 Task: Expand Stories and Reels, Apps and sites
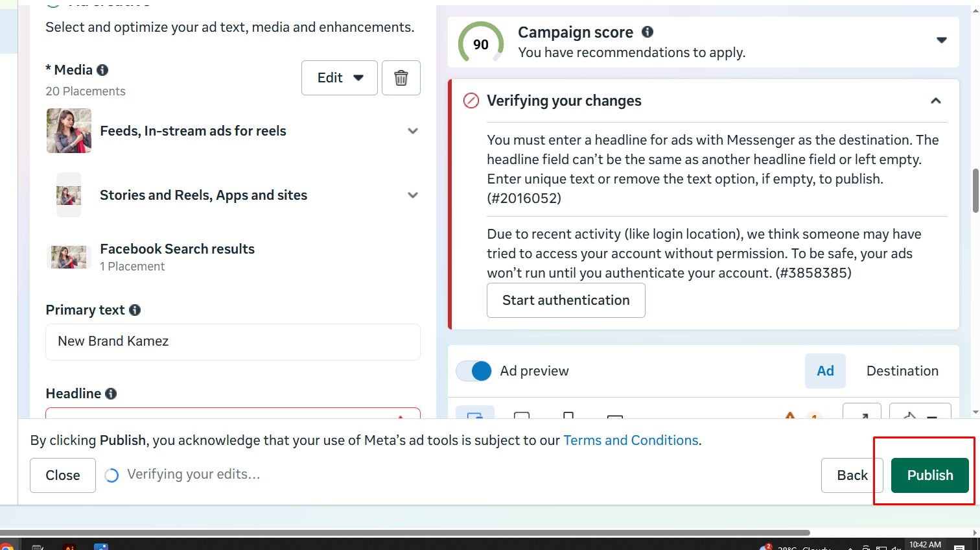pyautogui.click(x=412, y=195)
